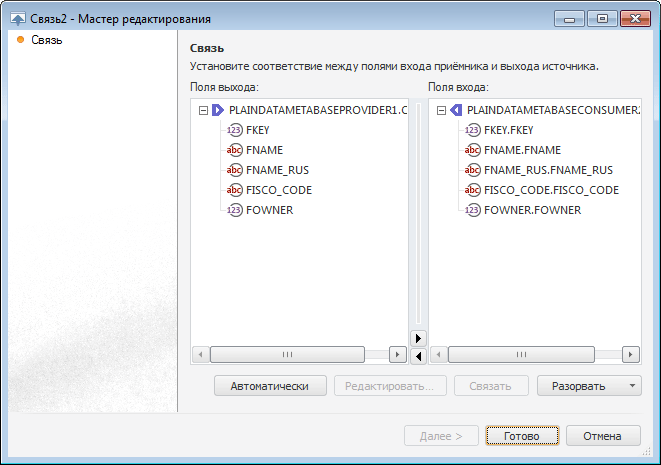Collapse the PLAINDATAMETABASECONSUMER tree node

[x=441, y=110]
